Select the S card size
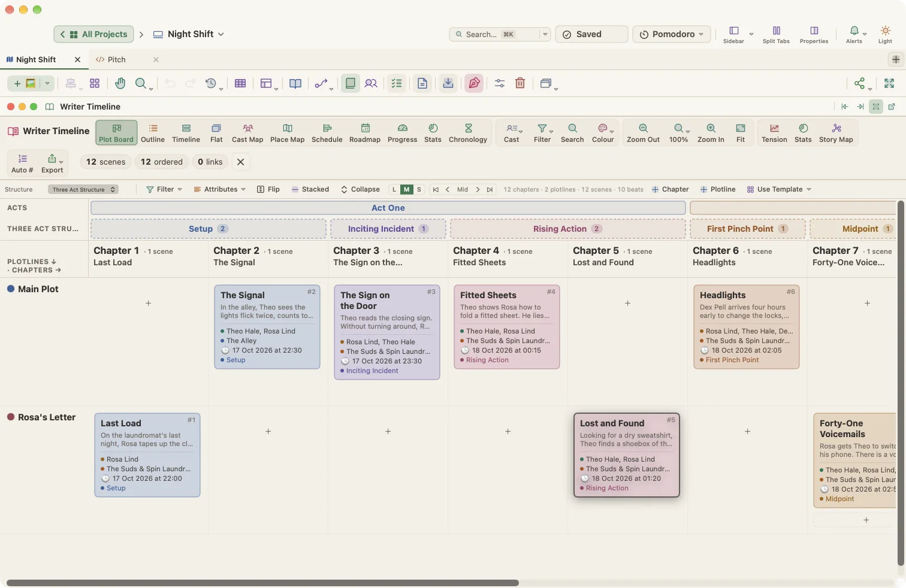Viewport: 906px width, 588px height. pos(419,189)
